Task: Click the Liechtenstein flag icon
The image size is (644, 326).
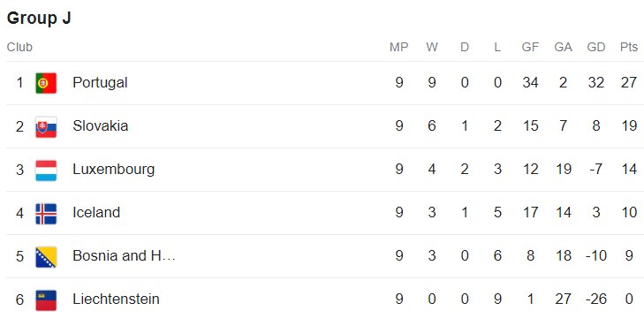Action: [46, 300]
